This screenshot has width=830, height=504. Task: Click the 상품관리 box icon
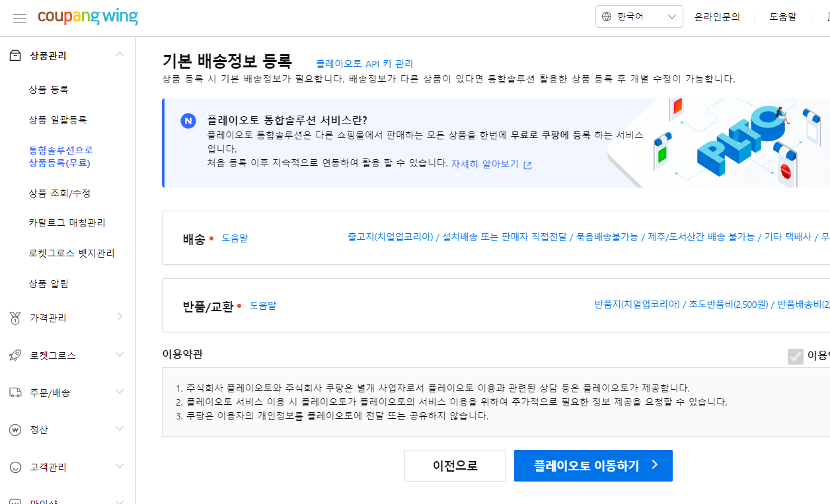(x=15, y=55)
